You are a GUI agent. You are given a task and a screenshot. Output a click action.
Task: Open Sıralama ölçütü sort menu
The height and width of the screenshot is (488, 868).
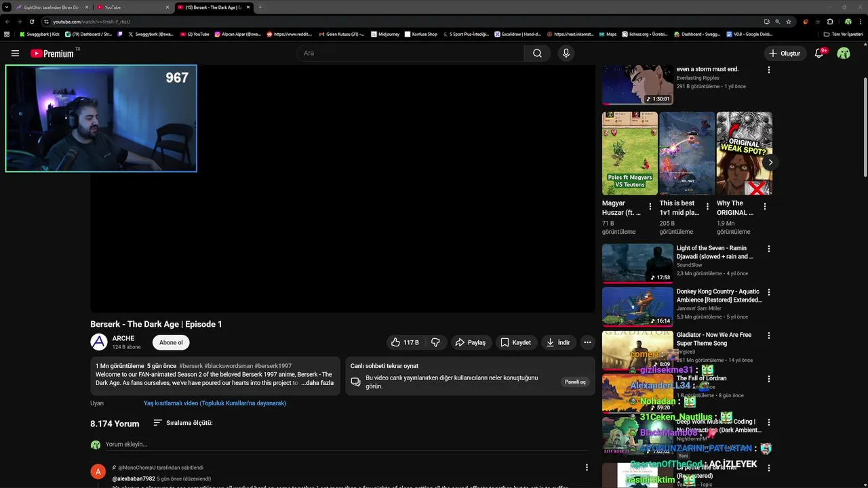[x=182, y=423]
